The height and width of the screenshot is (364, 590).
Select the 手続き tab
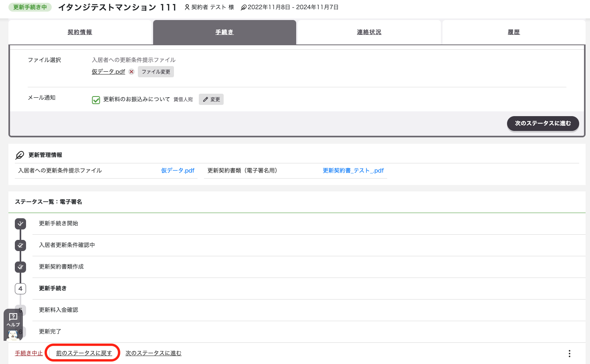[x=224, y=32]
